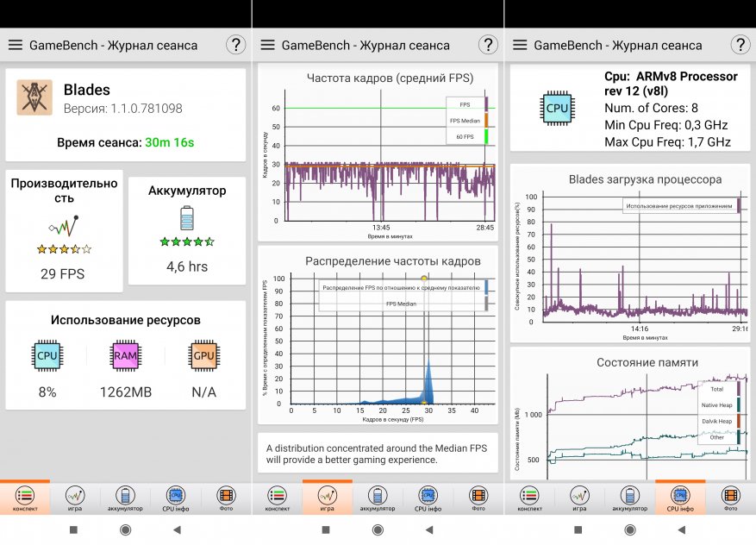The width and height of the screenshot is (756, 545).
Task: Tap help question mark in right screen
Action: pos(740,45)
